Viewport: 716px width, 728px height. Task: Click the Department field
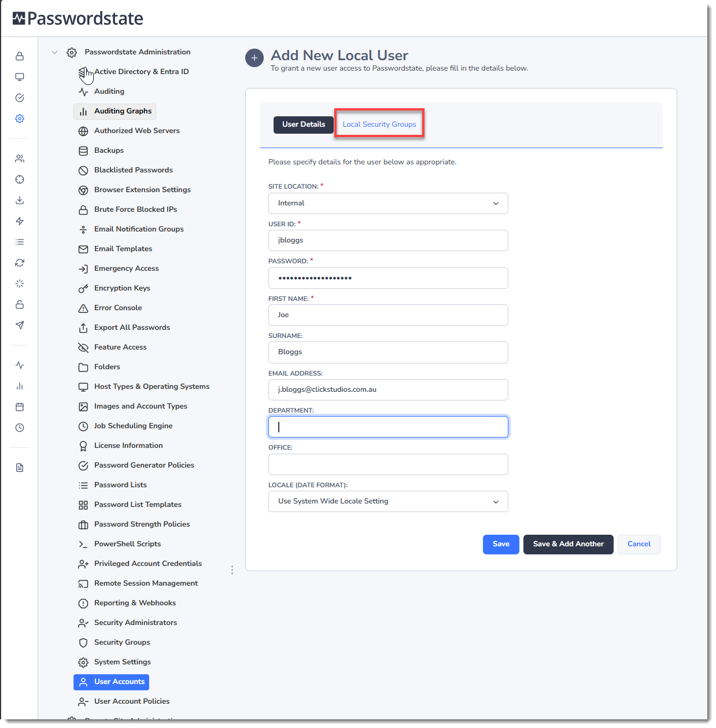tap(388, 427)
